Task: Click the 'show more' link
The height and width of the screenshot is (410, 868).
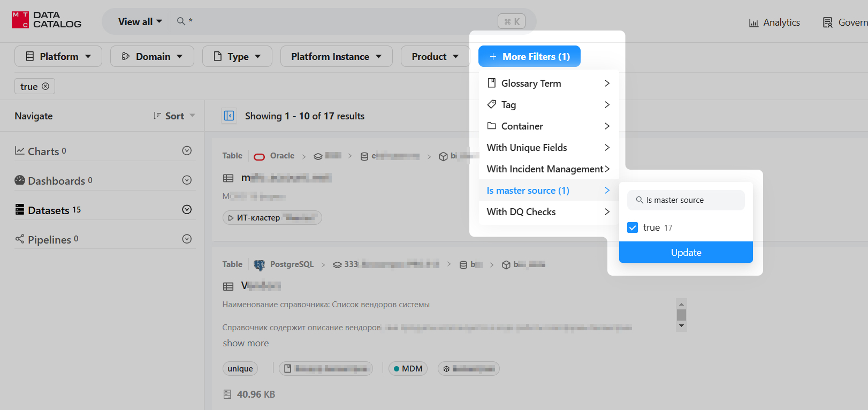Action: click(246, 343)
